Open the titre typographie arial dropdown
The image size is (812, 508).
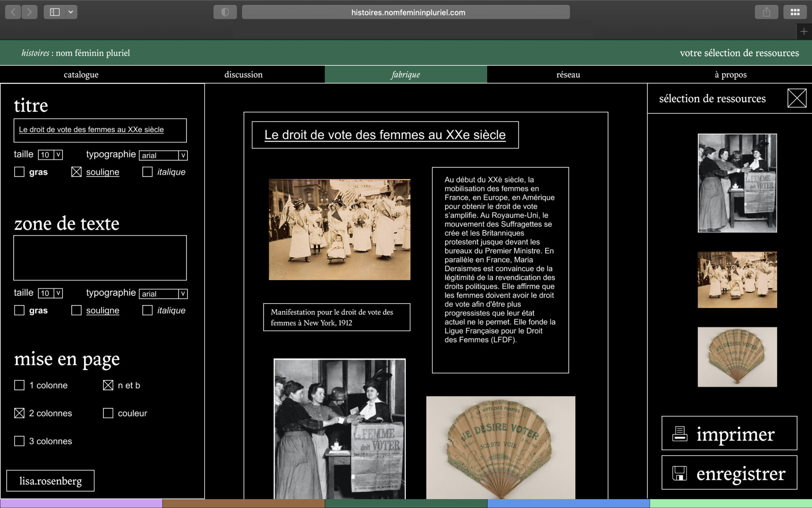click(x=183, y=155)
